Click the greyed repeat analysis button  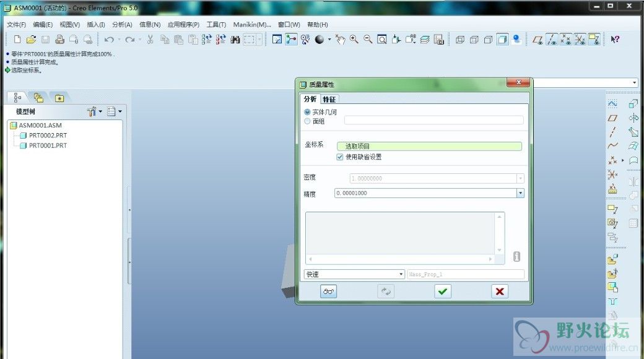pyautogui.click(x=386, y=292)
